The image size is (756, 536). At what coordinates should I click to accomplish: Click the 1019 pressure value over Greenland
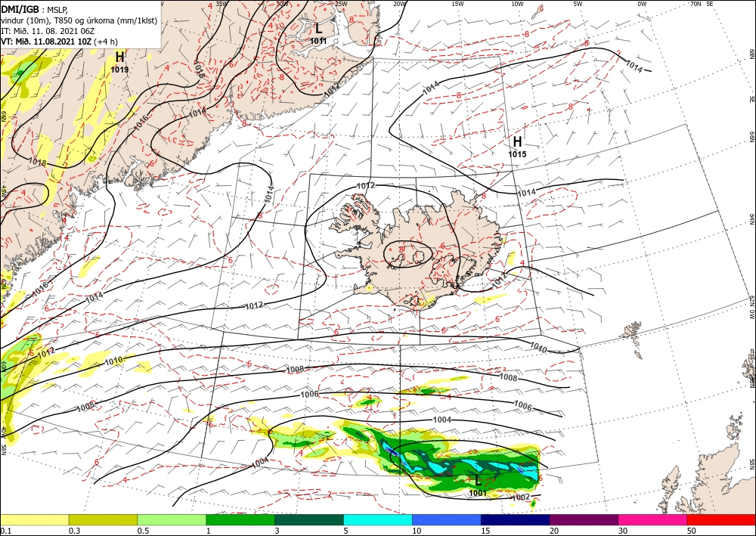point(119,70)
